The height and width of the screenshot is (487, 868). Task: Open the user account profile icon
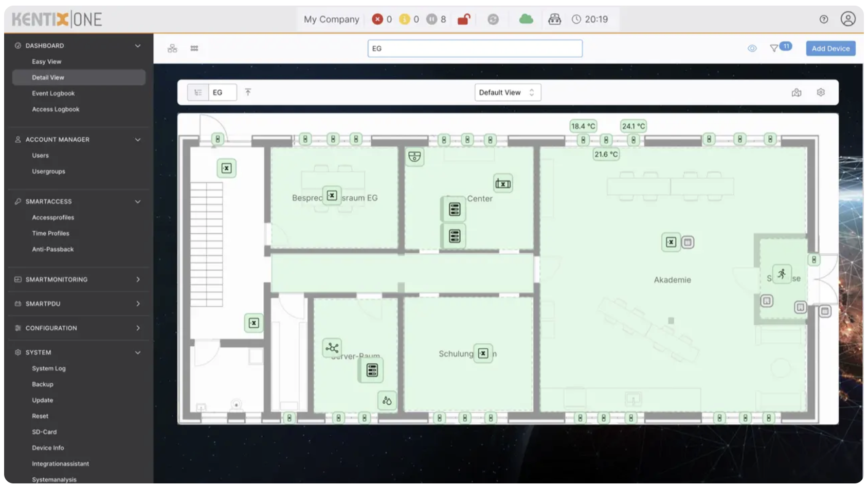tap(848, 19)
